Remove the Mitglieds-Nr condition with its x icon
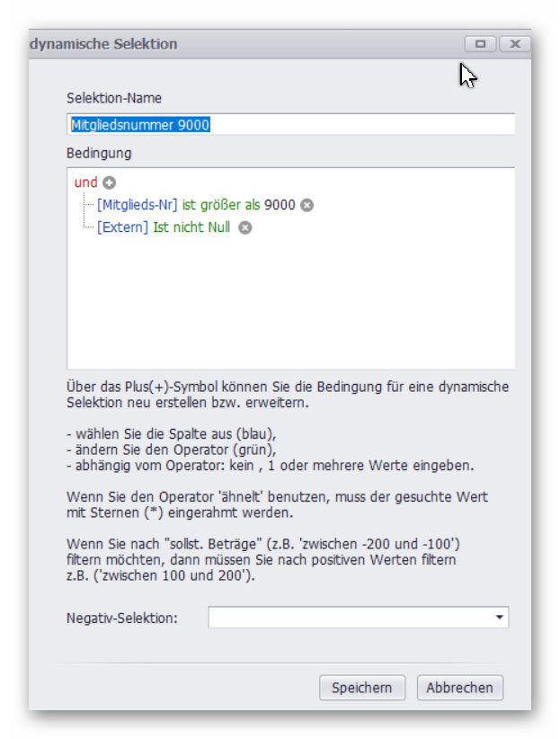Screen dimensions: 560x739 (307, 205)
